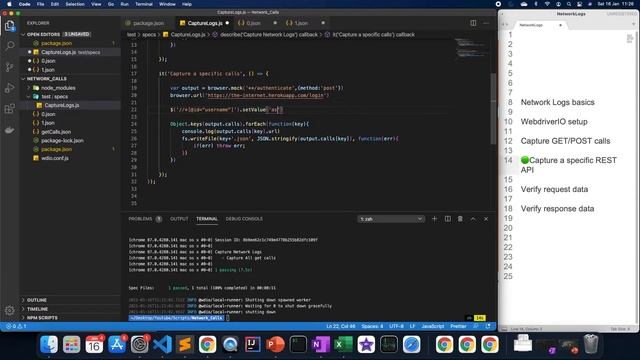Image resolution: width=640 pixels, height=360 pixels.
Task: Open OneNote from the dock
Action: click(320, 344)
